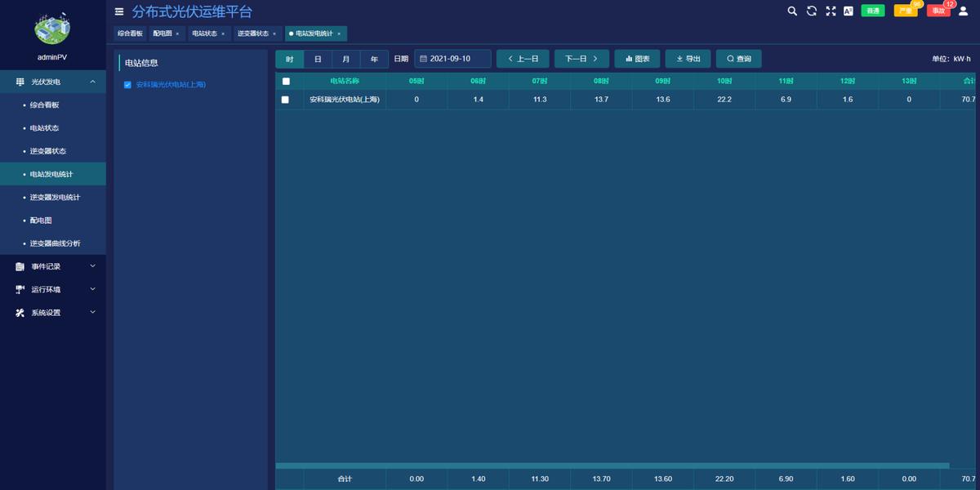This screenshot has height=490, width=980.
Task: Click the language switch icon
Action: (849, 11)
